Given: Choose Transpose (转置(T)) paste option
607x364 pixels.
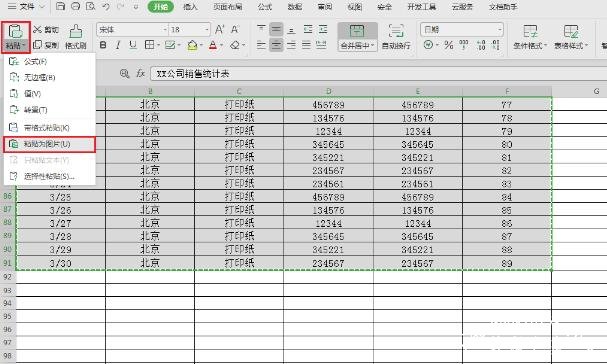Looking at the screenshot, I should (49, 110).
